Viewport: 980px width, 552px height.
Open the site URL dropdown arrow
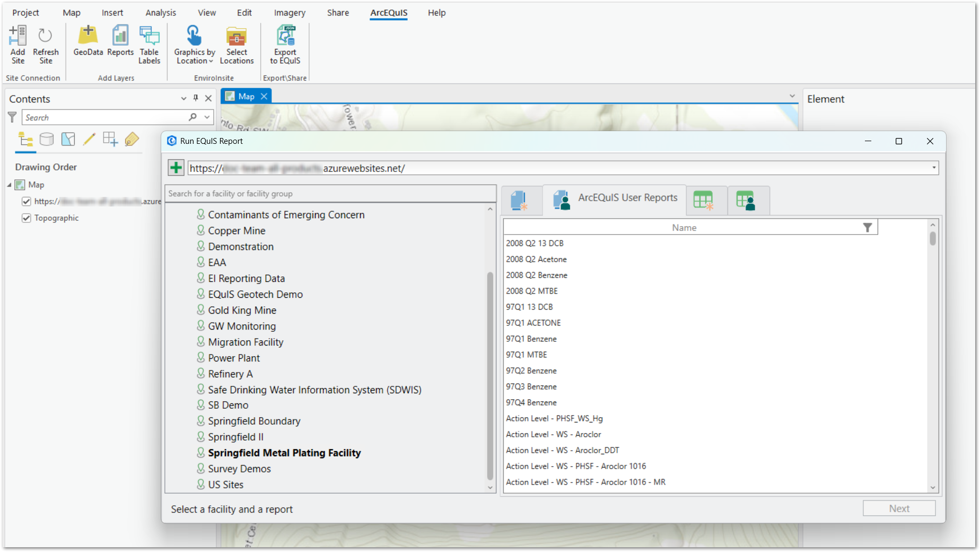(x=934, y=168)
